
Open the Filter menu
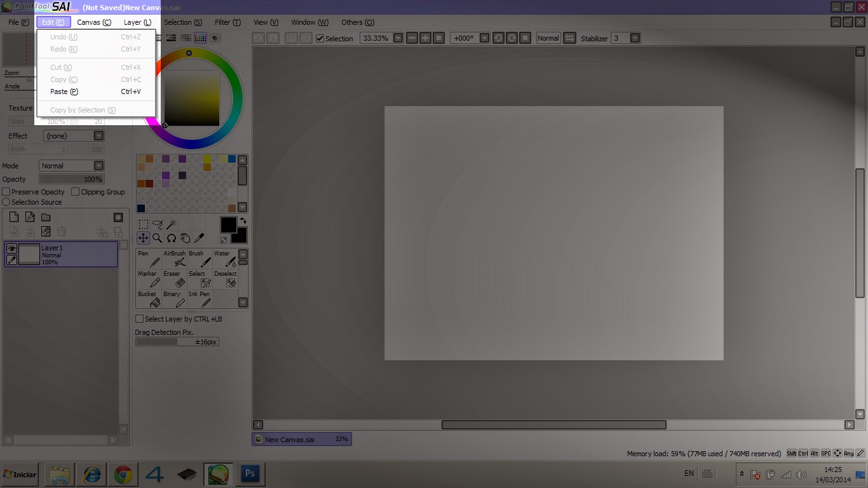coord(227,22)
